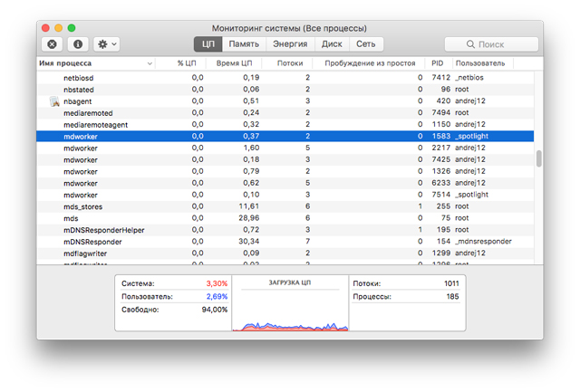Select the mDNSResponder process row
Screen dimensions: 580x392
click(272, 242)
